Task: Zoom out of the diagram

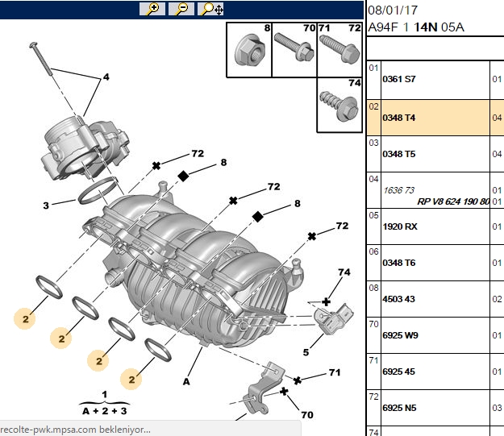Action: (181, 9)
